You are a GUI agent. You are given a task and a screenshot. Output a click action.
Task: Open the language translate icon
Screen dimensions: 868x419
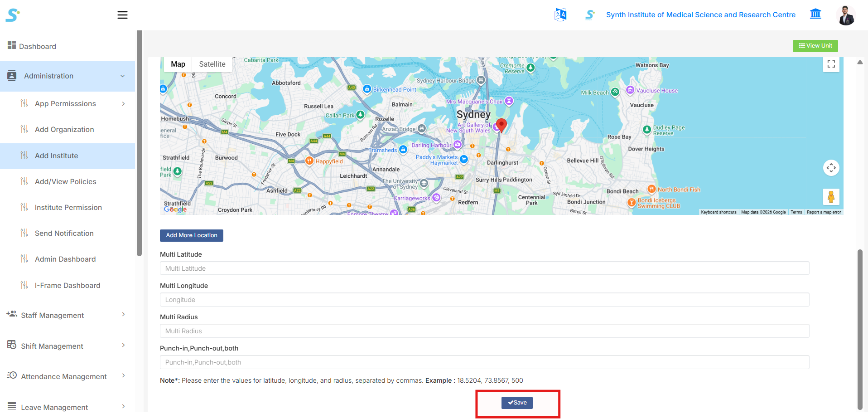(x=560, y=15)
